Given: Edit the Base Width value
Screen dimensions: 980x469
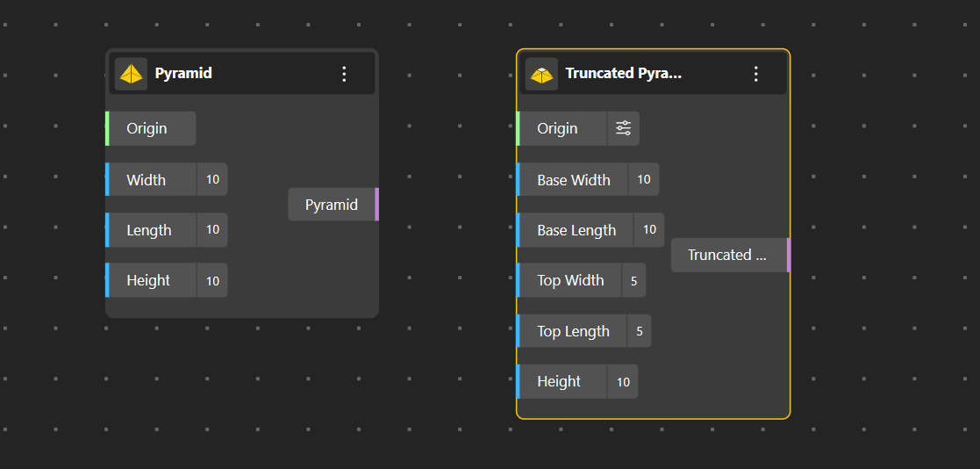Looking at the screenshot, I should coord(643,180).
